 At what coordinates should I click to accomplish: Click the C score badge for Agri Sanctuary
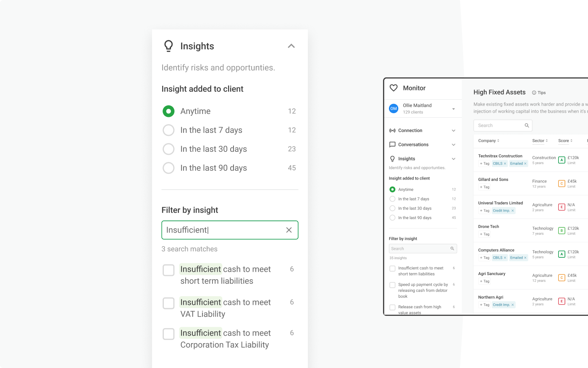(562, 278)
